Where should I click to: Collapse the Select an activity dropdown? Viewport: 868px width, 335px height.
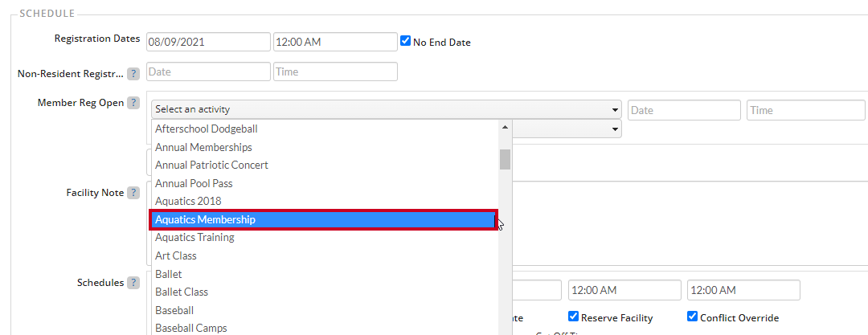pyautogui.click(x=387, y=109)
